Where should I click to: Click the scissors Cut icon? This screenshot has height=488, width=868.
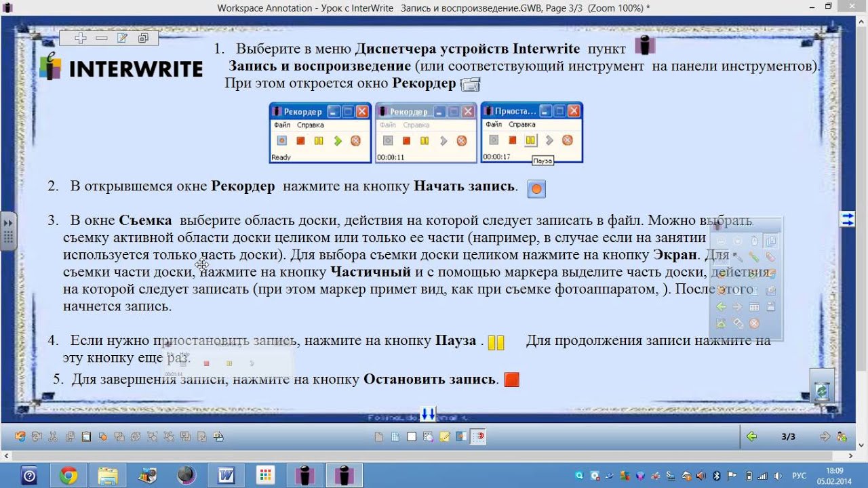pyautogui.click(x=53, y=436)
